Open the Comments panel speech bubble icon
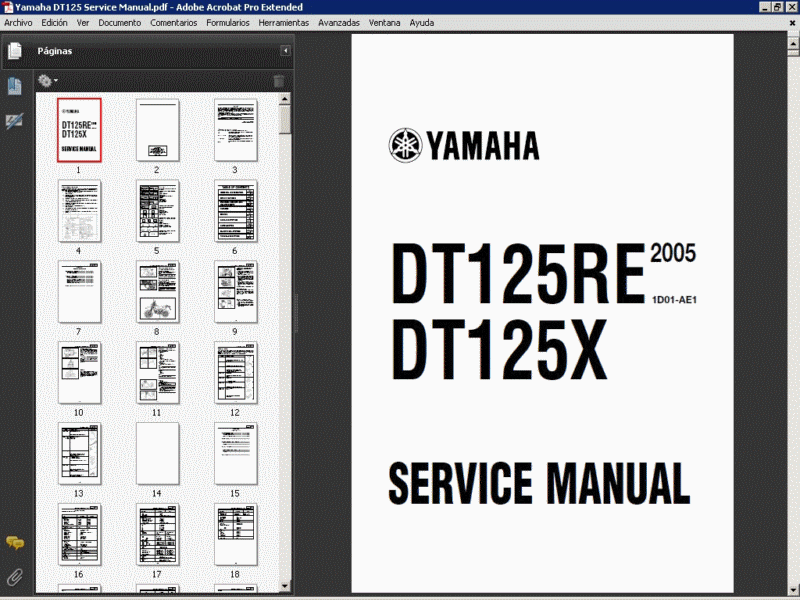The height and width of the screenshot is (600, 800). (x=15, y=543)
